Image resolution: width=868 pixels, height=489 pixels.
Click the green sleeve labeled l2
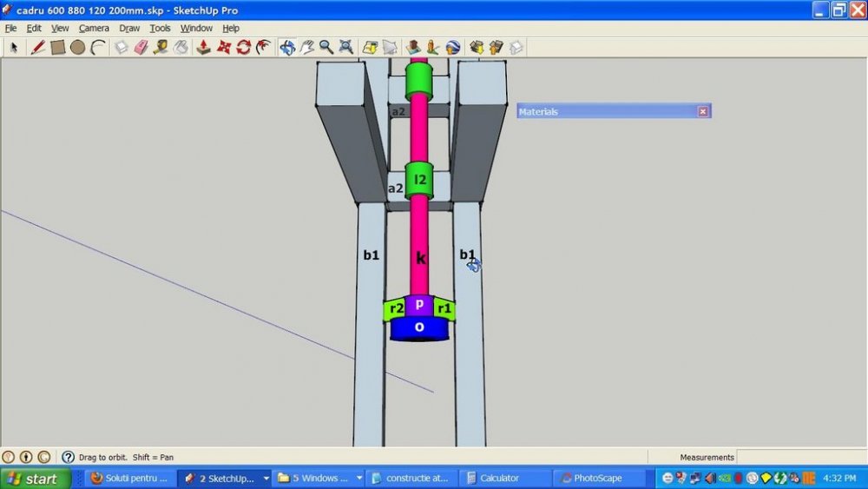pos(419,180)
